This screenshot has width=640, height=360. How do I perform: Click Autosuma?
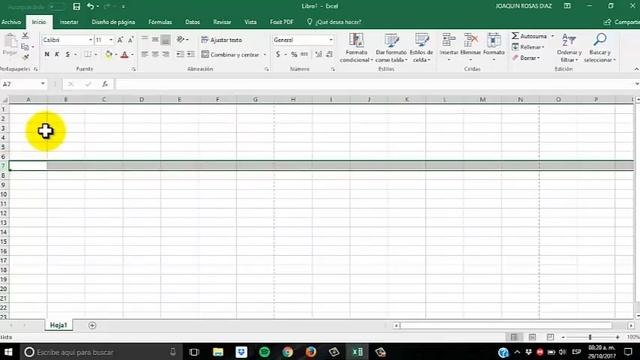click(x=529, y=36)
